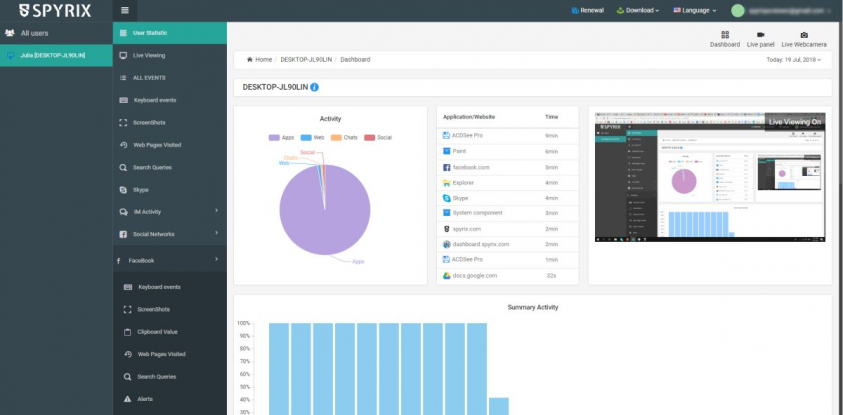Expand the IM Activity submenu
The width and height of the screenshot is (843, 415).
click(217, 211)
